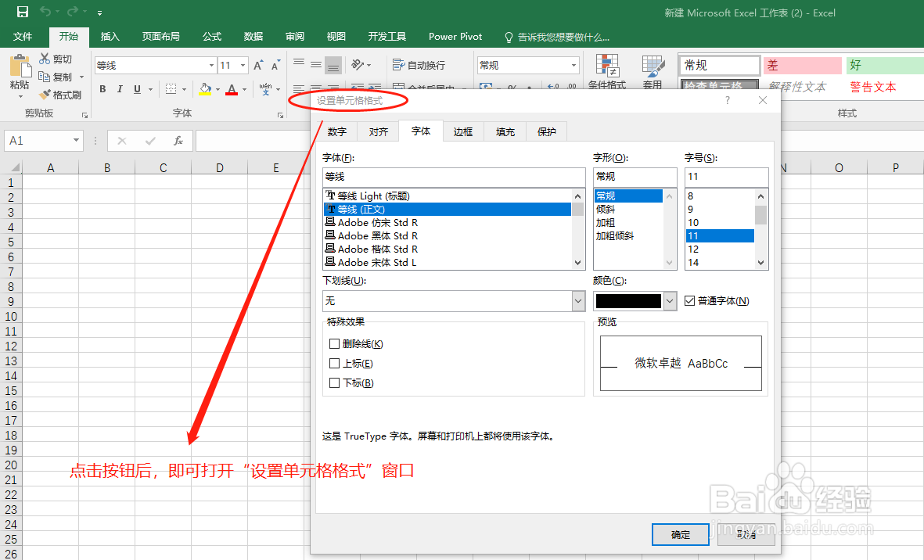924x560 pixels.
Task: Apply the Bad (差) cell style
Action: tap(803, 66)
